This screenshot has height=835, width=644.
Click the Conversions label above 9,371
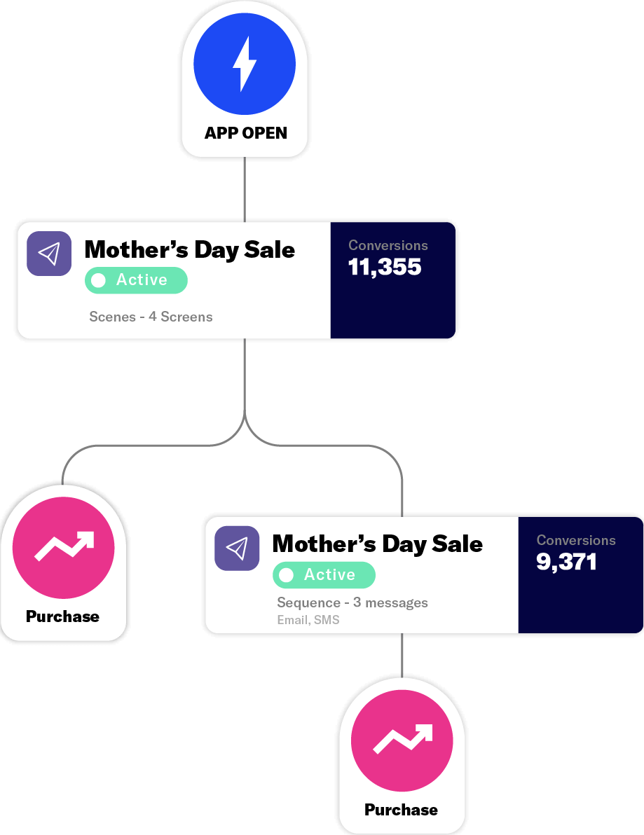pos(576,540)
